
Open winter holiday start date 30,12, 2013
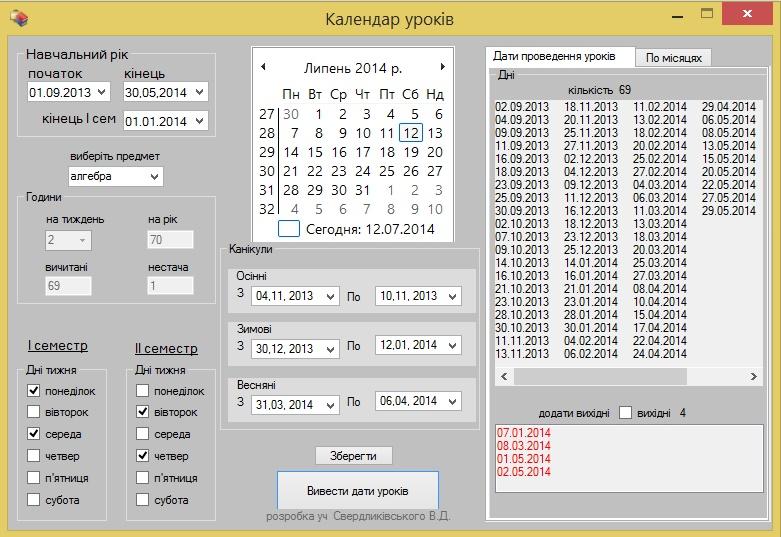[330, 349]
